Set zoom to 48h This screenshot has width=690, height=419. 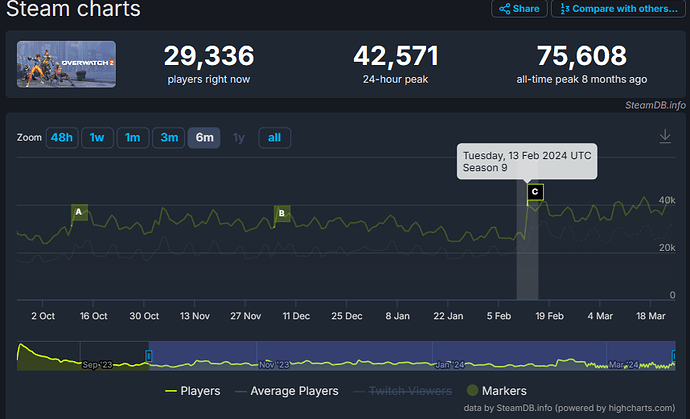[x=62, y=138]
